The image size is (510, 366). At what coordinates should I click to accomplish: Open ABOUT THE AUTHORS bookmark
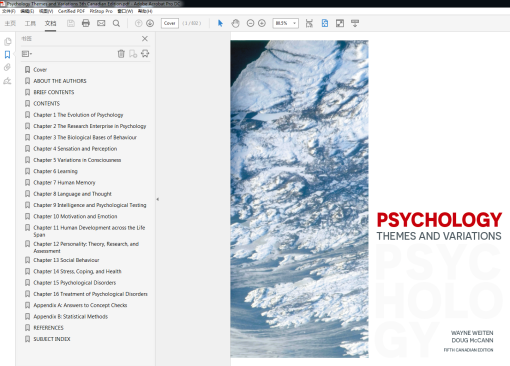coord(60,81)
